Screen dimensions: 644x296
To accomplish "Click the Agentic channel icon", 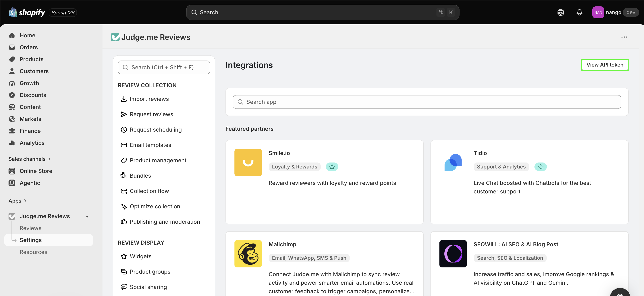I will pos(12,183).
